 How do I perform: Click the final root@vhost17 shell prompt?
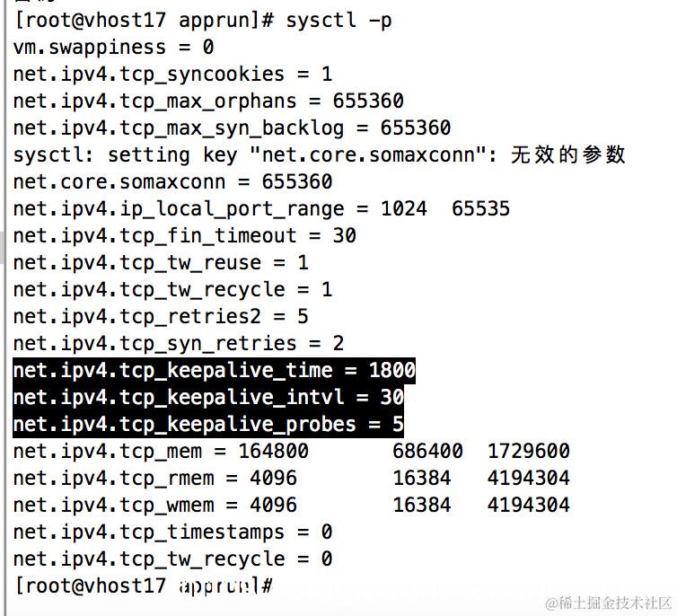click(144, 585)
